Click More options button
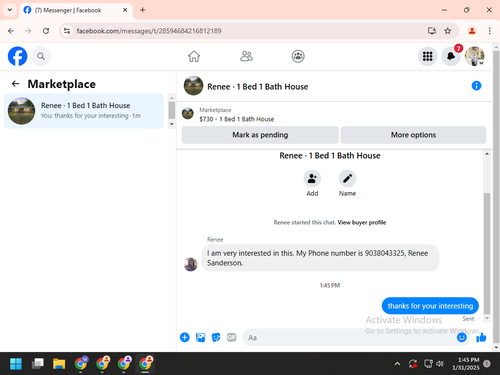500x375 pixels. point(413,135)
